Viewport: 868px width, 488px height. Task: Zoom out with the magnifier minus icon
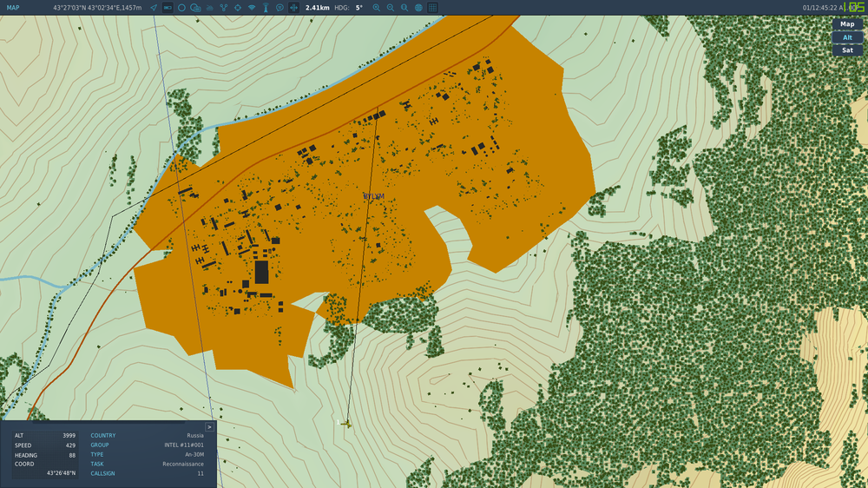(391, 7)
